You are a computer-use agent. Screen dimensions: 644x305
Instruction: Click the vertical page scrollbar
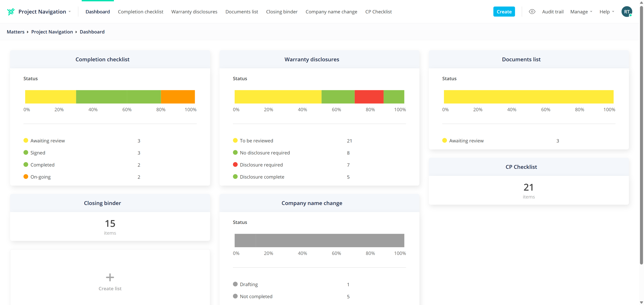click(x=641, y=136)
